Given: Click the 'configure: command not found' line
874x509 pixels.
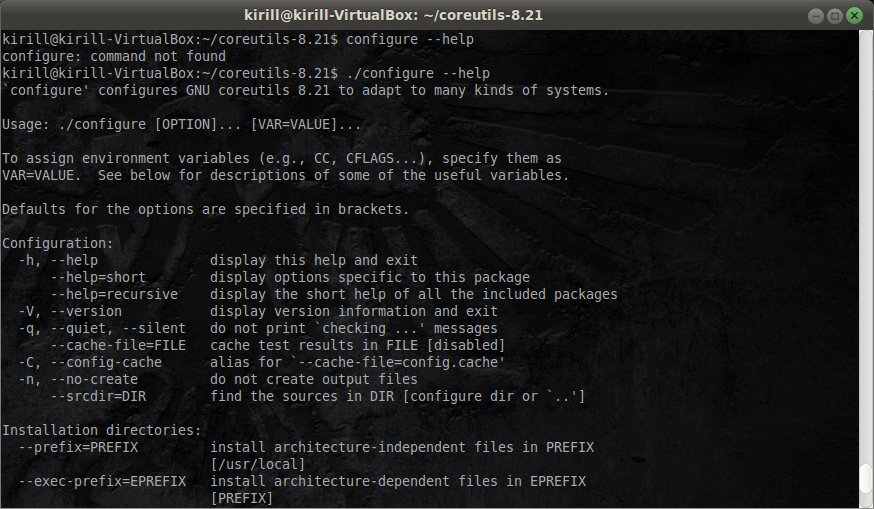Looking at the screenshot, I should click(114, 56).
